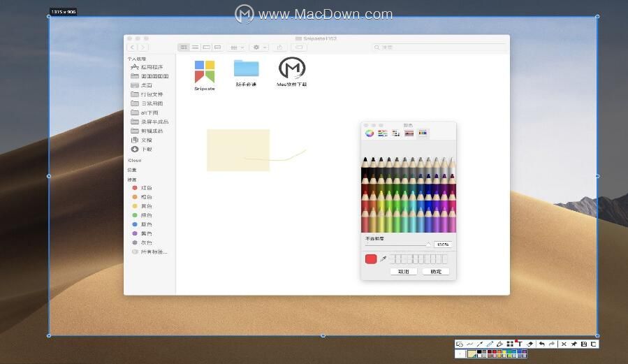The image size is (628, 364).
Task: Open the color palettes tab in color picker
Action: (395, 133)
